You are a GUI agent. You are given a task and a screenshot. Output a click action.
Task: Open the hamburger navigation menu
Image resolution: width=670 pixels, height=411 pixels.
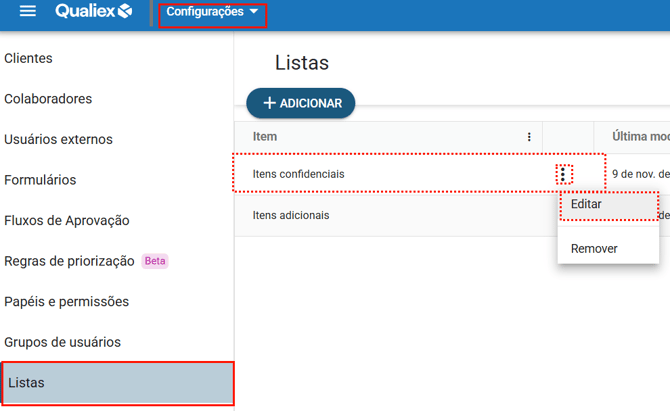click(28, 12)
